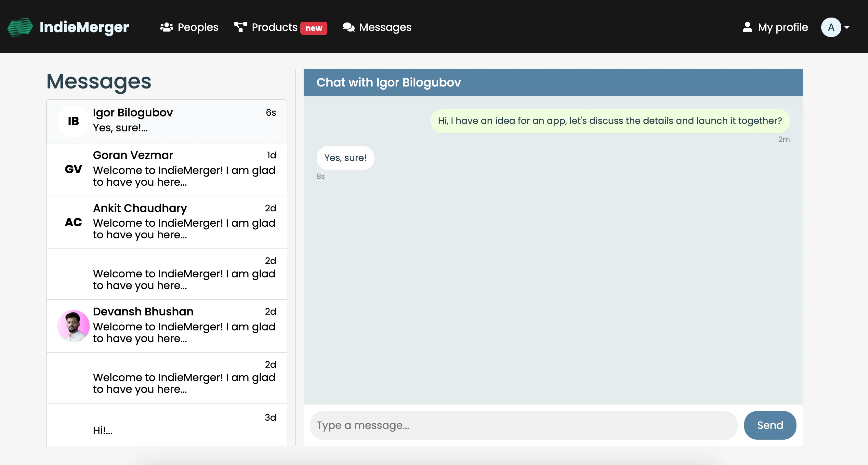
Task: Open the conversation with Igor Bilogubov
Action: pyautogui.click(x=166, y=121)
